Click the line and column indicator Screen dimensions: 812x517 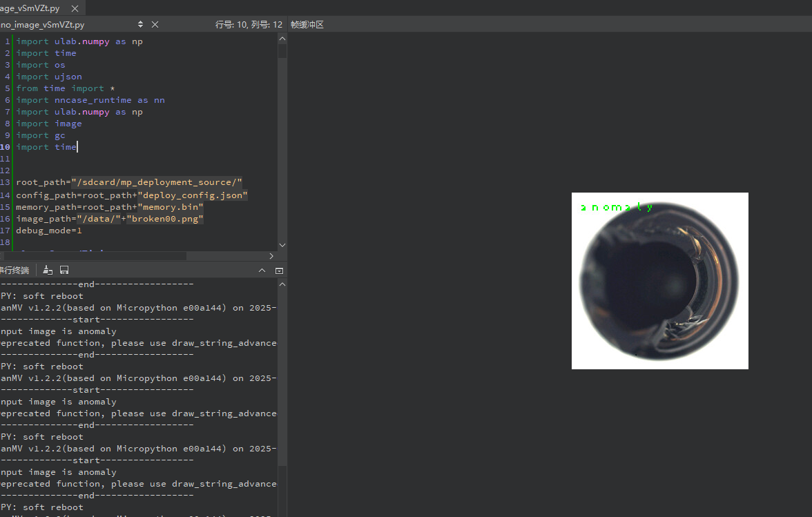[x=249, y=24]
